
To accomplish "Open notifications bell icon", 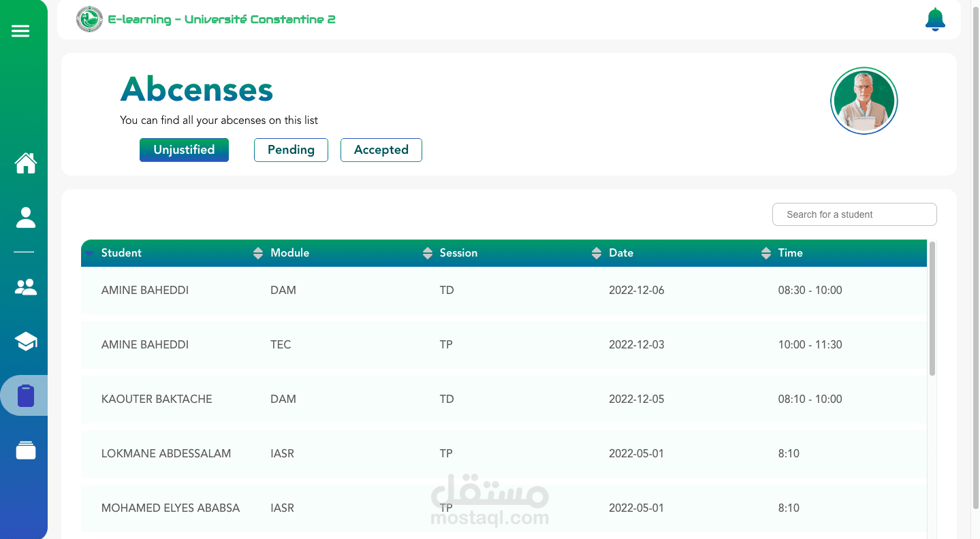I will pyautogui.click(x=935, y=20).
